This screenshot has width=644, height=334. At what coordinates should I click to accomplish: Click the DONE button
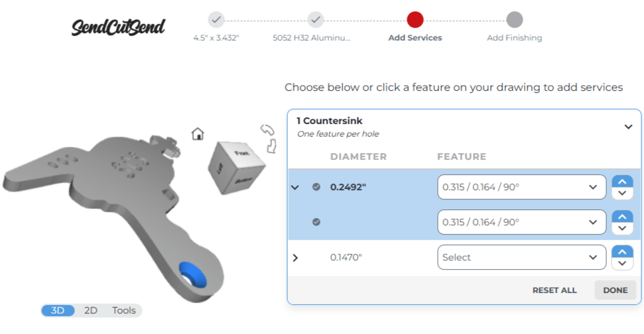click(x=615, y=290)
